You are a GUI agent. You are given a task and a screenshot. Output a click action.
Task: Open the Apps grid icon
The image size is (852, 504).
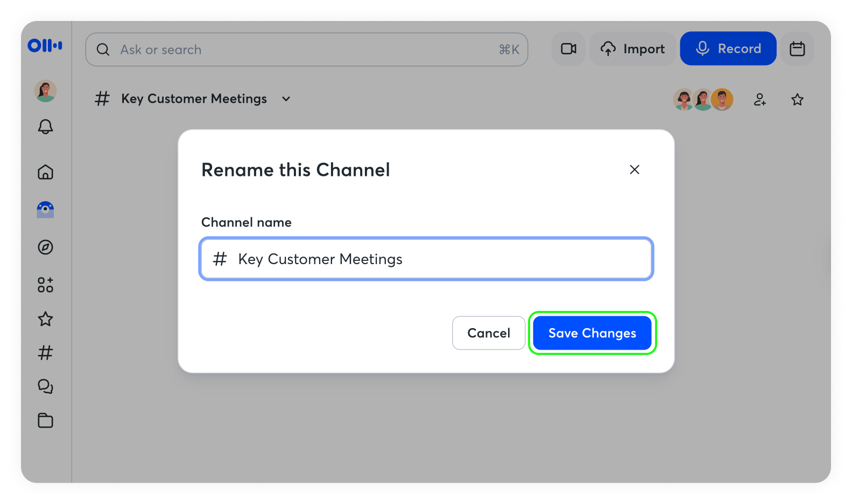[x=45, y=285]
